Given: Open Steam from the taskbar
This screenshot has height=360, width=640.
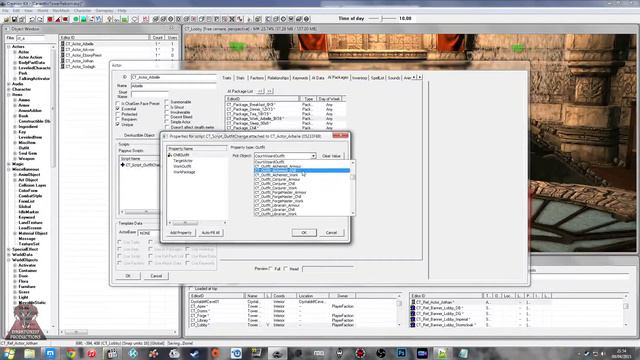Looking at the screenshot, I should point(195,353).
